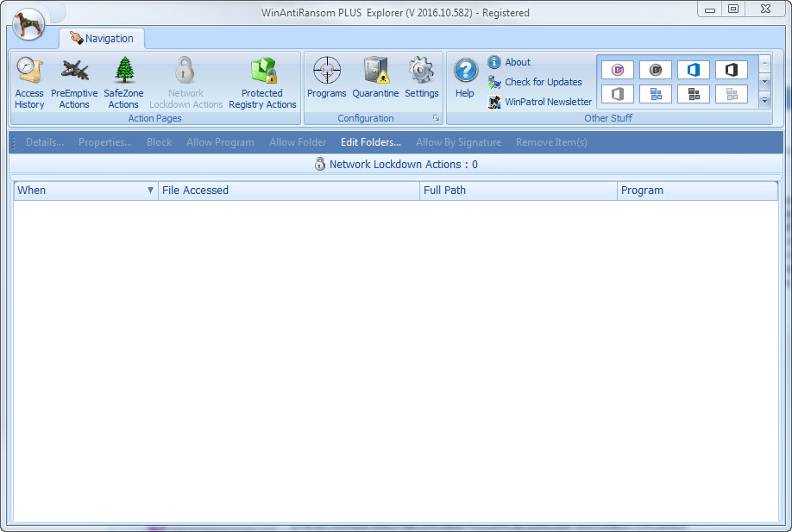Apply the gray circular theme style

656,70
